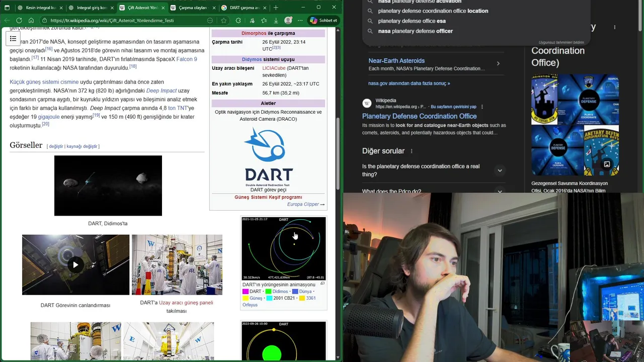Viewport: 644px width, 362px height.
Task: Open DART, Didimos'ta image thumbnail
Action: point(108,186)
